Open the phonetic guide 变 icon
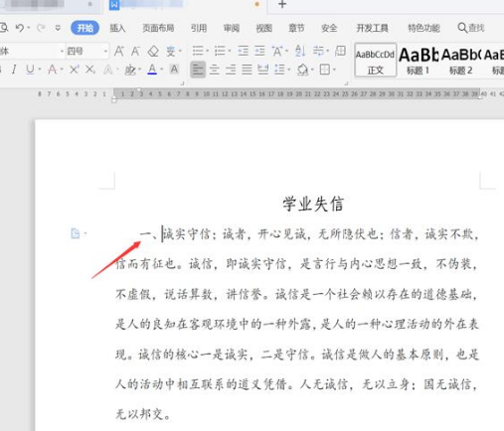 (x=171, y=52)
